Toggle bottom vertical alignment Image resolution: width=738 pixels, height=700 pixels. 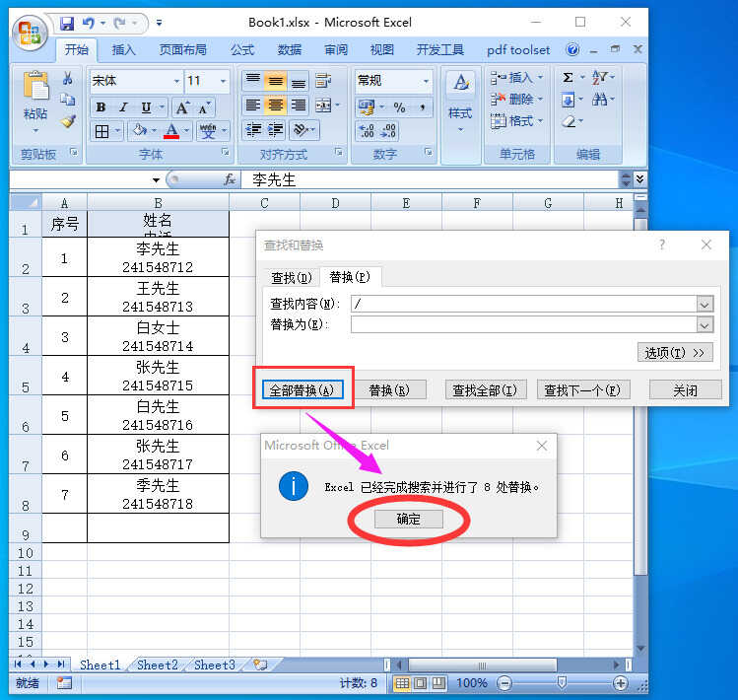tap(299, 81)
